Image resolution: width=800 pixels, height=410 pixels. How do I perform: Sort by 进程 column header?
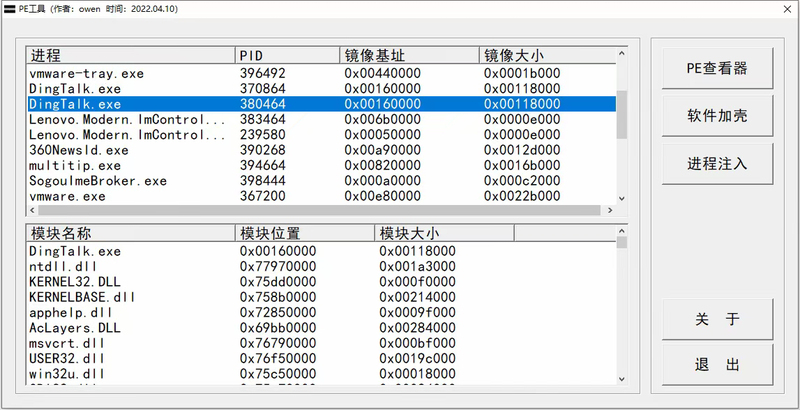coord(131,55)
